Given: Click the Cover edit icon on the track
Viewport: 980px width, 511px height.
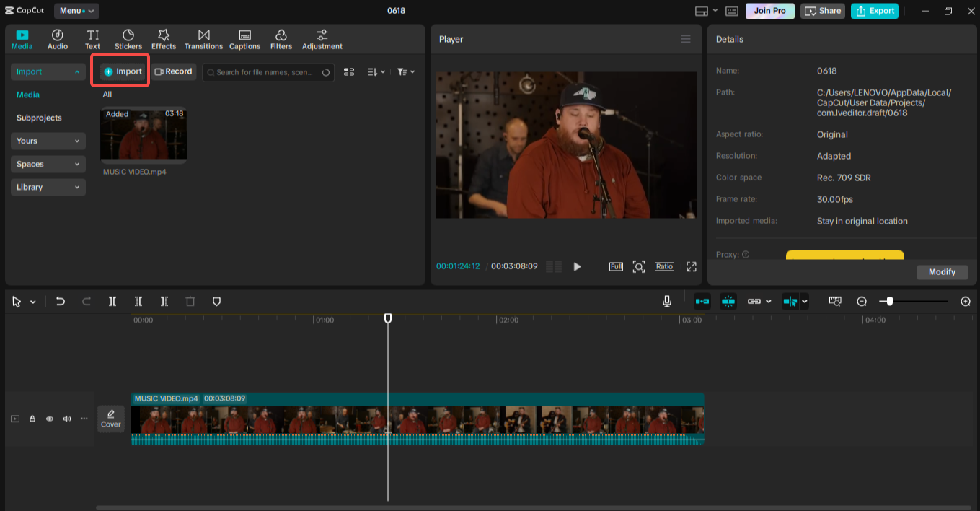Looking at the screenshot, I should coord(111,419).
